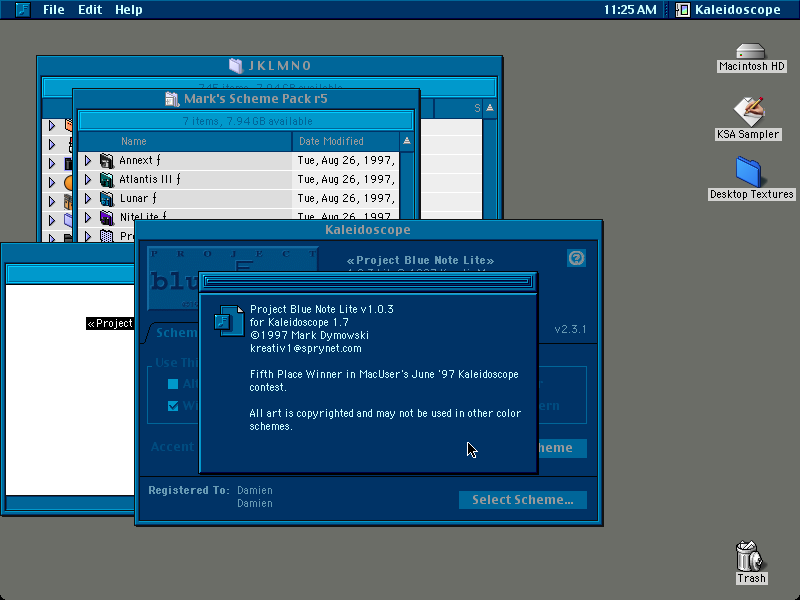Click the Annext date Tue, Aug 26, 1997
Viewport: 800px width, 600px height.
(345, 161)
